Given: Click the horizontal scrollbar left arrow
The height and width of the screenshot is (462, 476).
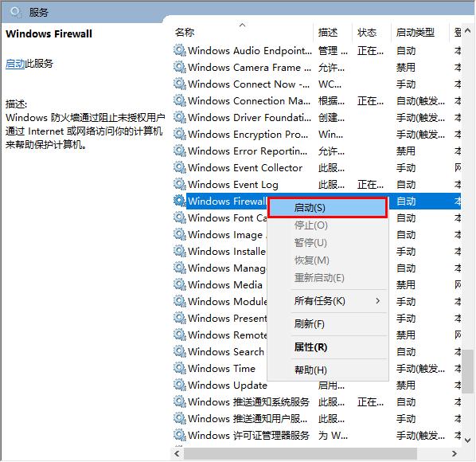Looking at the screenshot, I should pos(177,453).
